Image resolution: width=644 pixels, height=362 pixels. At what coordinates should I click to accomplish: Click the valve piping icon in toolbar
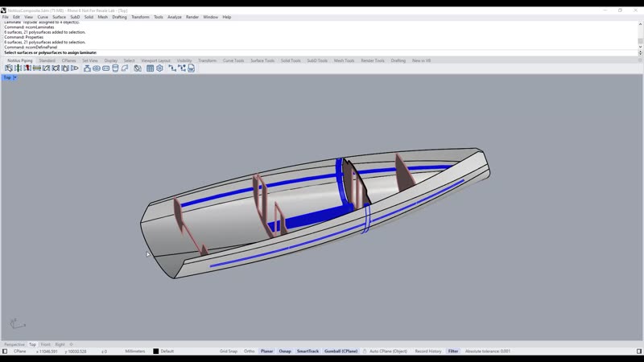click(87, 68)
